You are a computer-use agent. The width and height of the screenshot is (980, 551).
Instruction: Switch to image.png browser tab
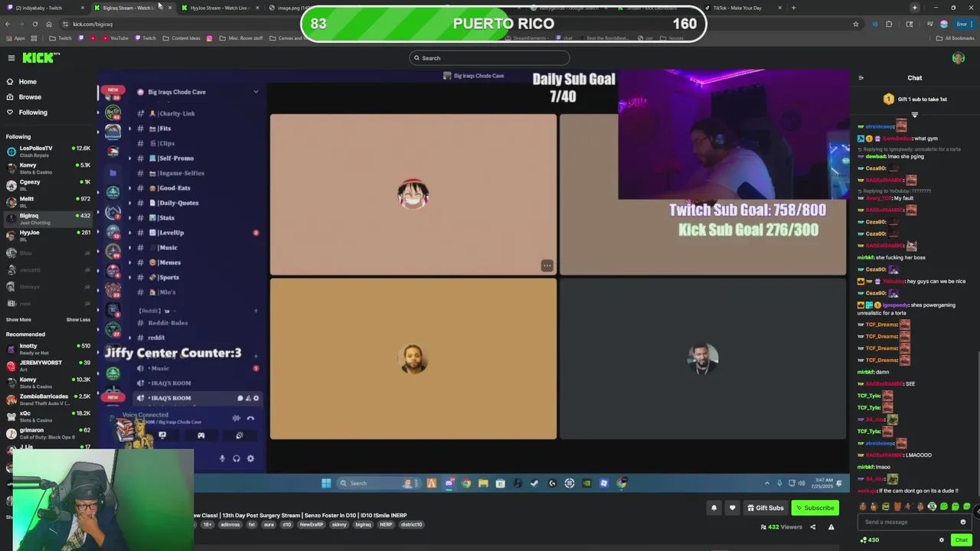(287, 8)
